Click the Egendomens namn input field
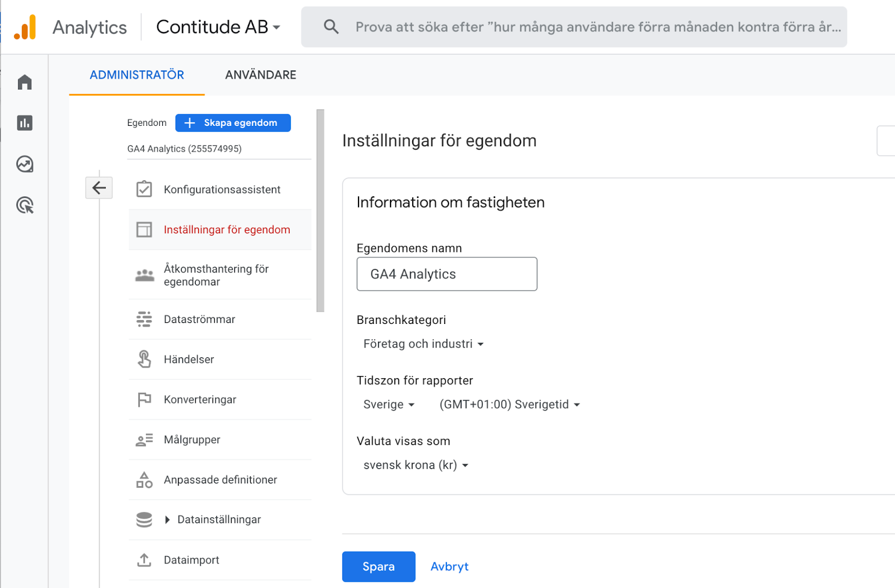Image resolution: width=895 pixels, height=588 pixels. tap(447, 274)
